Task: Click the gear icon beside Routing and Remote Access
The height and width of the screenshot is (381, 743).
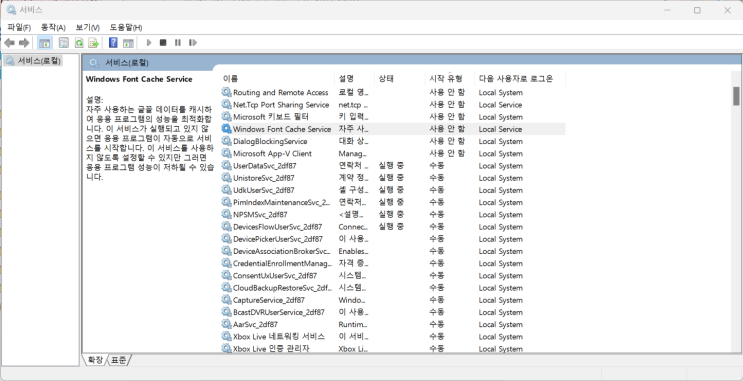Action: point(227,92)
